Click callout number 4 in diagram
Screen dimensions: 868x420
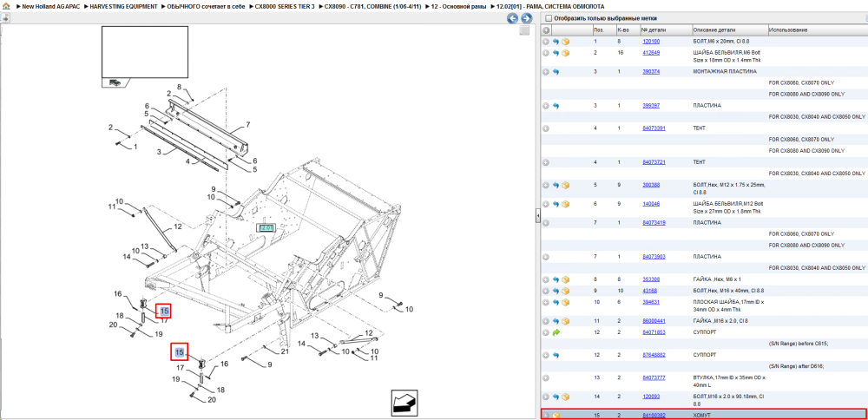[x=187, y=161]
